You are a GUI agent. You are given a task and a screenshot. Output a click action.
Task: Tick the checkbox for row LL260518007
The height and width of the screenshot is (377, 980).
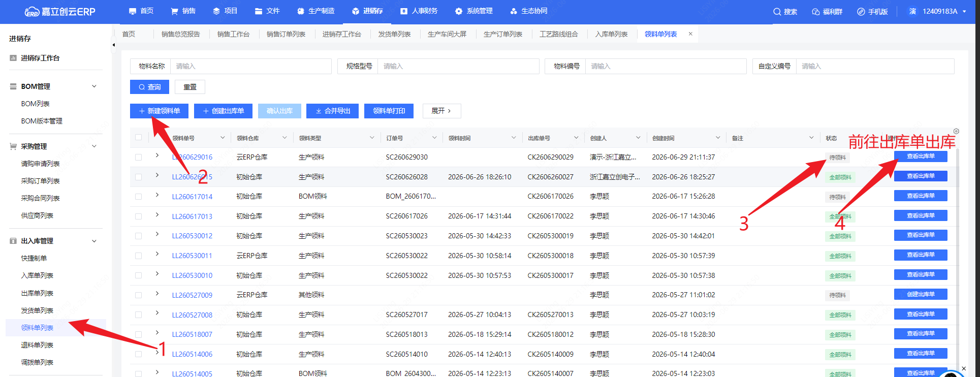click(x=138, y=334)
